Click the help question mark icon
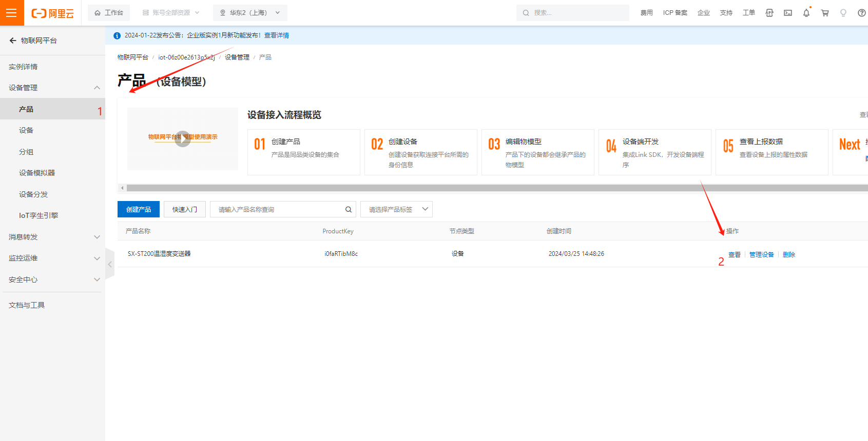 pyautogui.click(x=861, y=13)
